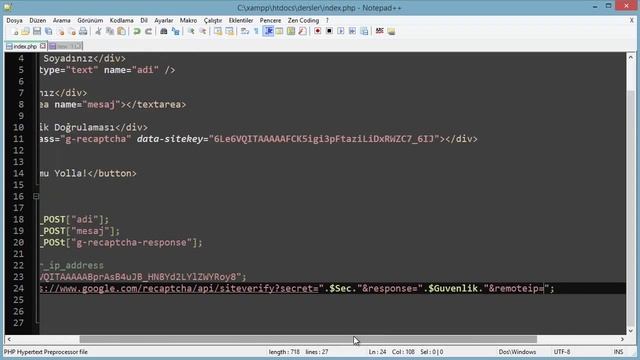640x360 pixels.
Task: Click PHP Hypertext Preprocessor file status text
Action: (46, 352)
